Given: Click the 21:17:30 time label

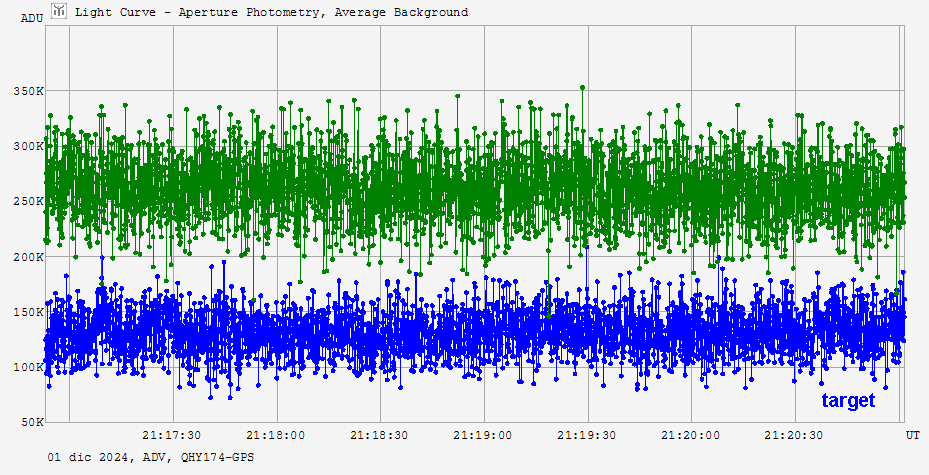Looking at the screenshot, I should pos(172,435).
